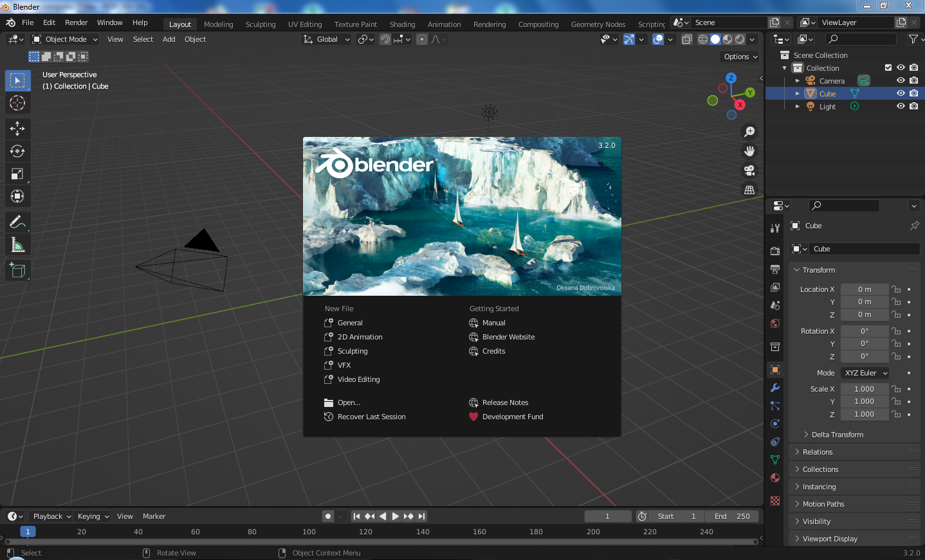Toggle the camera view icon
The height and width of the screenshot is (560, 925).
click(749, 170)
